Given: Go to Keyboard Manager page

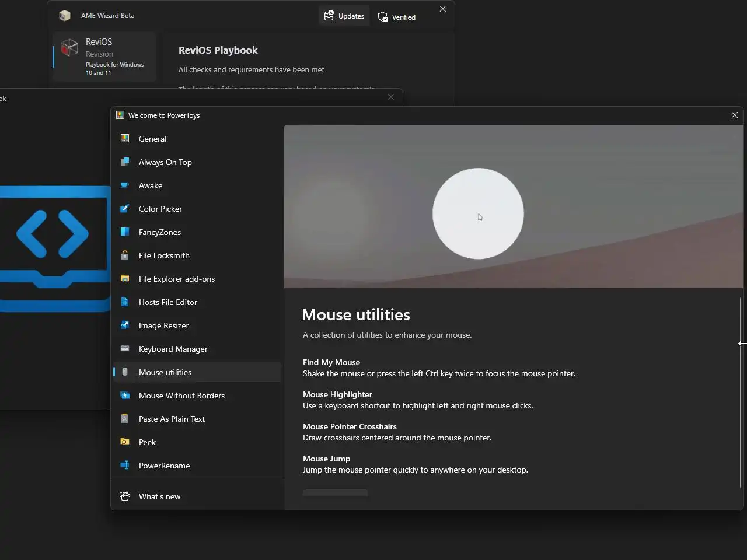Looking at the screenshot, I should (197, 349).
